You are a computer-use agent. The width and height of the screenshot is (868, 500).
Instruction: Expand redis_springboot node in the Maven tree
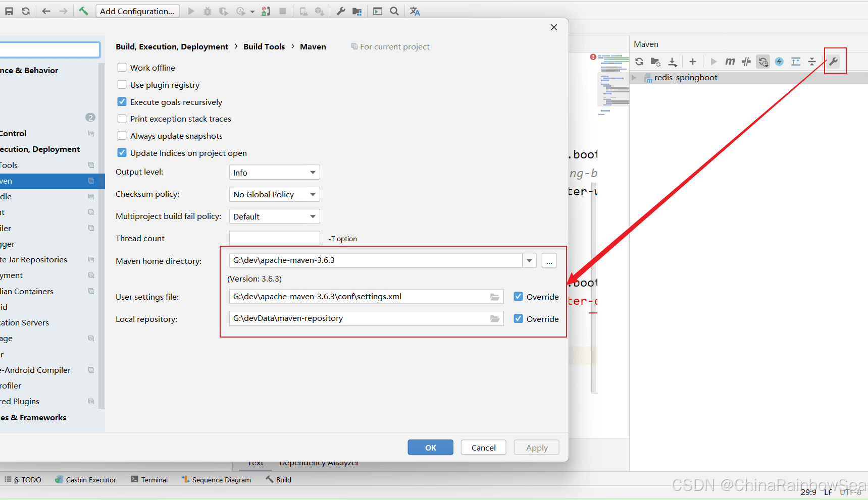tap(634, 77)
